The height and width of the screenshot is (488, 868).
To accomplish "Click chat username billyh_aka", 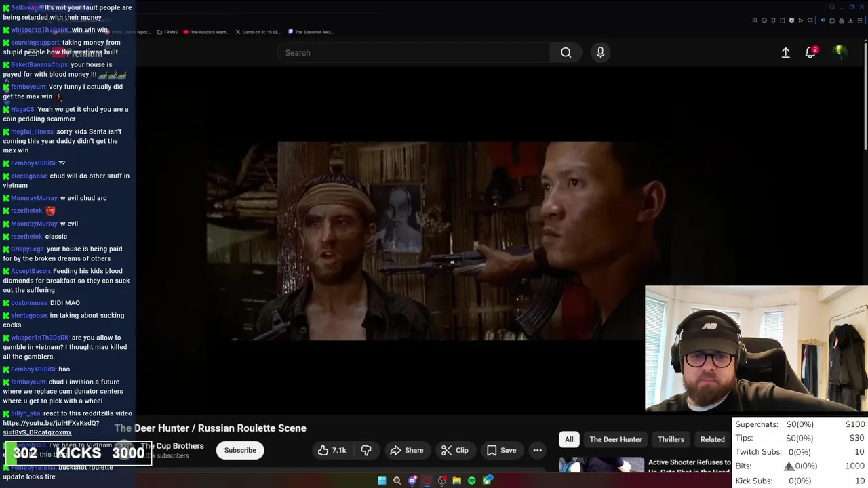I will pyautogui.click(x=26, y=413).
